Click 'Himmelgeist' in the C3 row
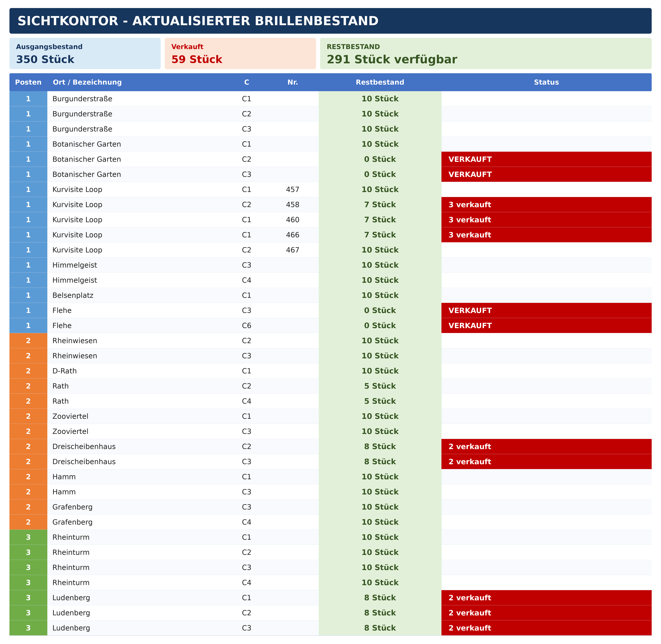661x644 pixels. [x=75, y=265]
